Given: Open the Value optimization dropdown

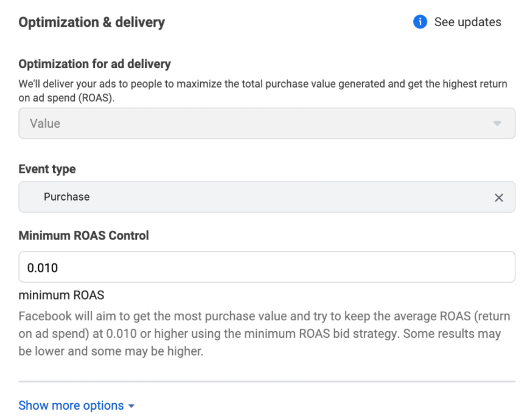Looking at the screenshot, I should pos(267,123).
